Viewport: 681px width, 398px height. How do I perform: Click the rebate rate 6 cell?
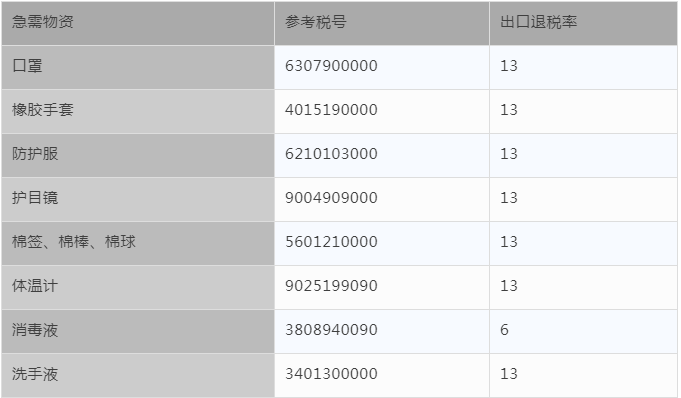coord(583,331)
